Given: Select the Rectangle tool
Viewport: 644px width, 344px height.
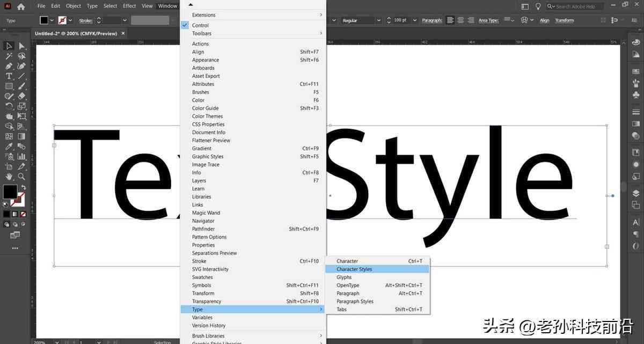Looking at the screenshot, I should coord(9,86).
